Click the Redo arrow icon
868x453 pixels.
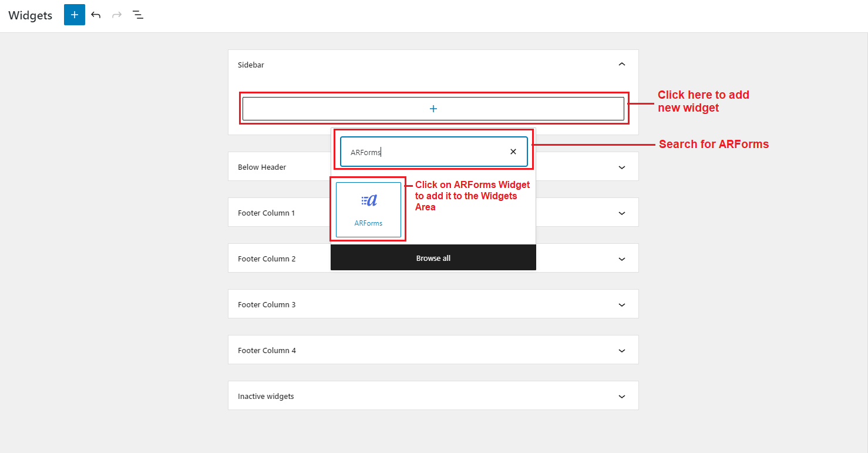(x=117, y=15)
